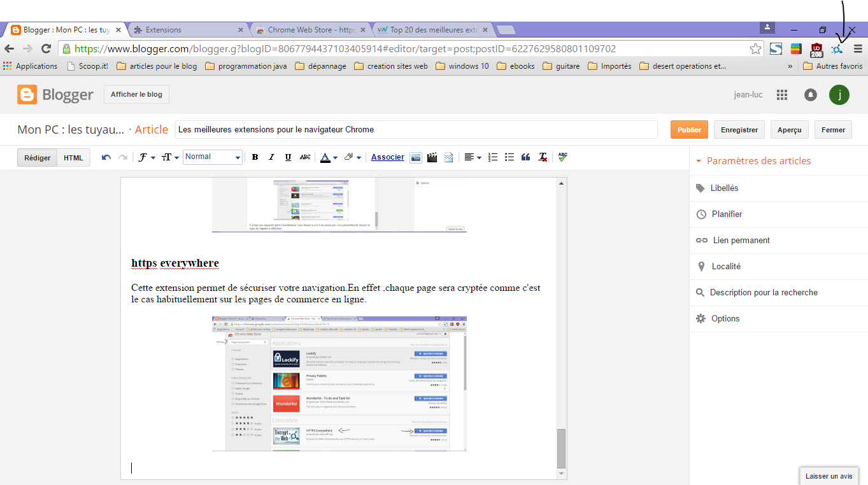
Task: Apply blockquote formatting
Action: pos(526,157)
